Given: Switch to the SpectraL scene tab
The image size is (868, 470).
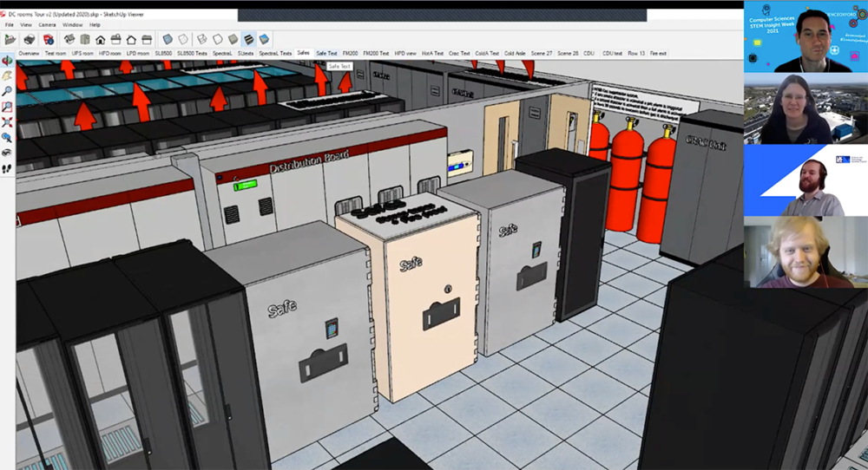Looking at the screenshot, I should (x=222, y=54).
